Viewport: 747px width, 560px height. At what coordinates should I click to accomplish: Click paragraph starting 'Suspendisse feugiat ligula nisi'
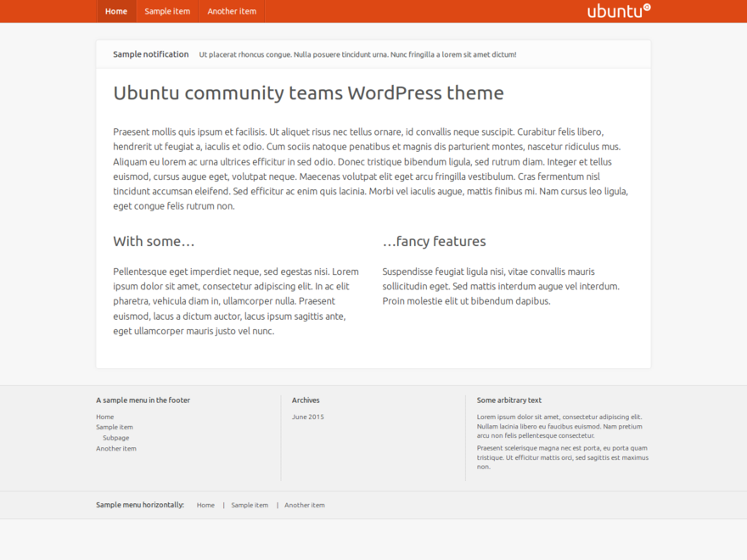point(501,286)
